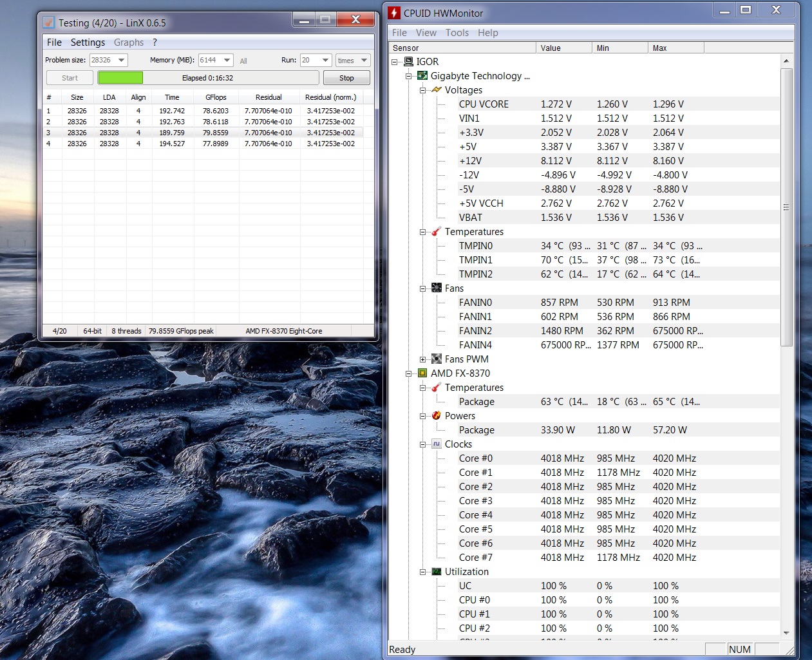The image size is (812, 660).
Task: Open HWMonitor Help menu
Action: (488, 33)
